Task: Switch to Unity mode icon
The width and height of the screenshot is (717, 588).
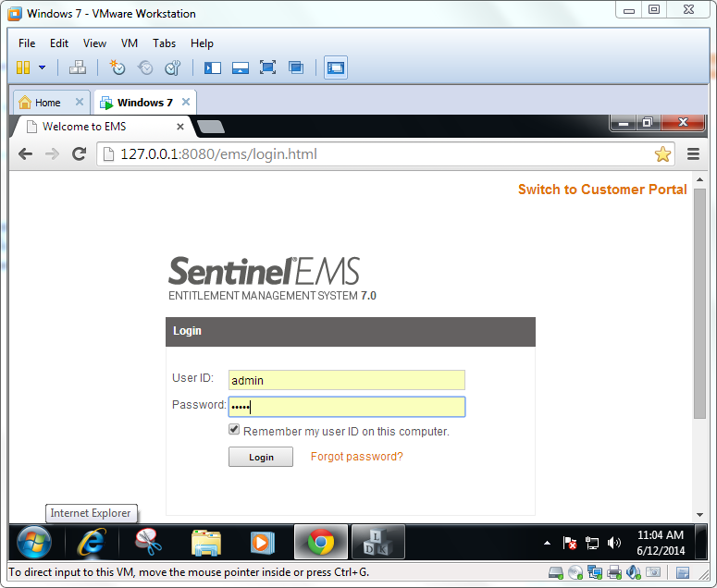Action: [x=296, y=67]
